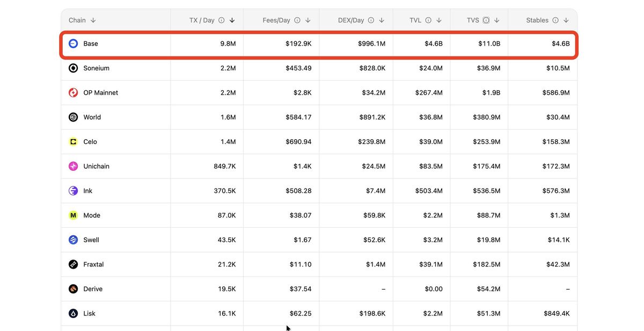Screen dimensions: 644x331
Task: Click the Chain column header label
Action: 77,20
